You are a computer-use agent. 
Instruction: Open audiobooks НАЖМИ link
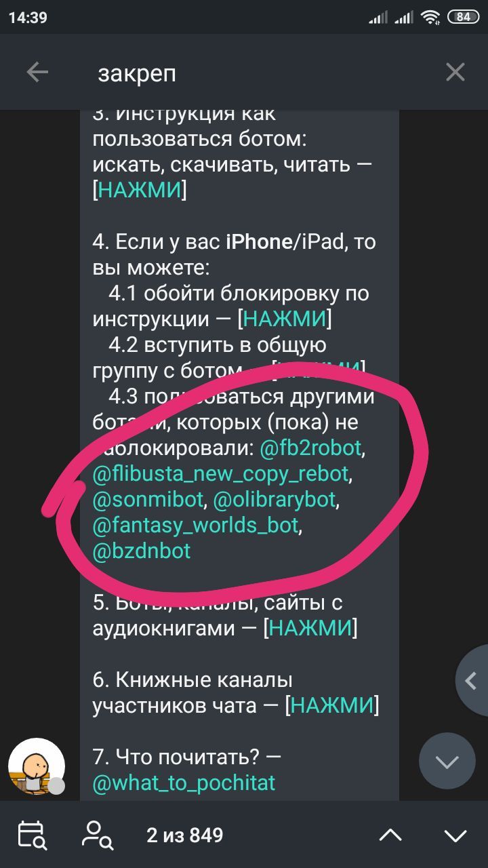pyautogui.click(x=310, y=628)
